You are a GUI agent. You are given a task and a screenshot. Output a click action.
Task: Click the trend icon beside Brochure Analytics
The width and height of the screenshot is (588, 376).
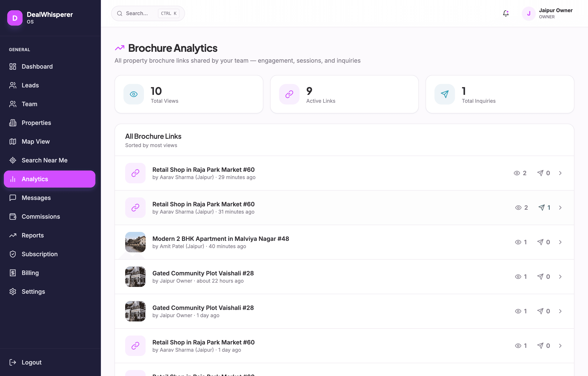(x=120, y=48)
